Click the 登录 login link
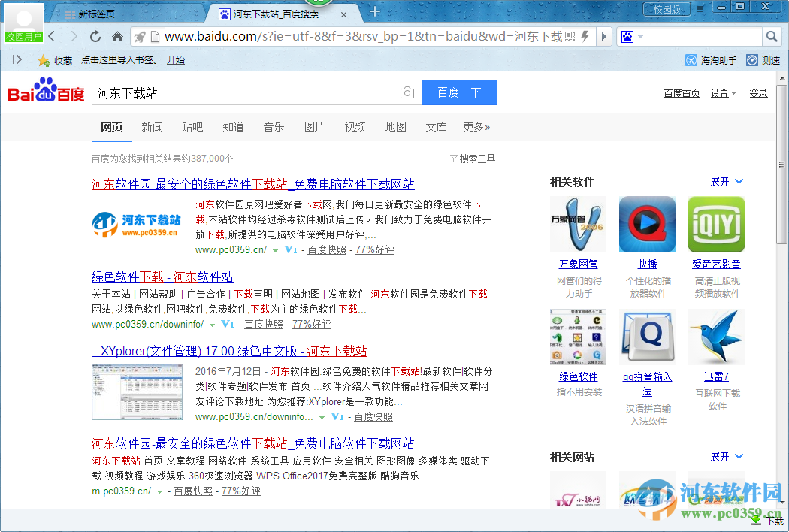 [758, 93]
